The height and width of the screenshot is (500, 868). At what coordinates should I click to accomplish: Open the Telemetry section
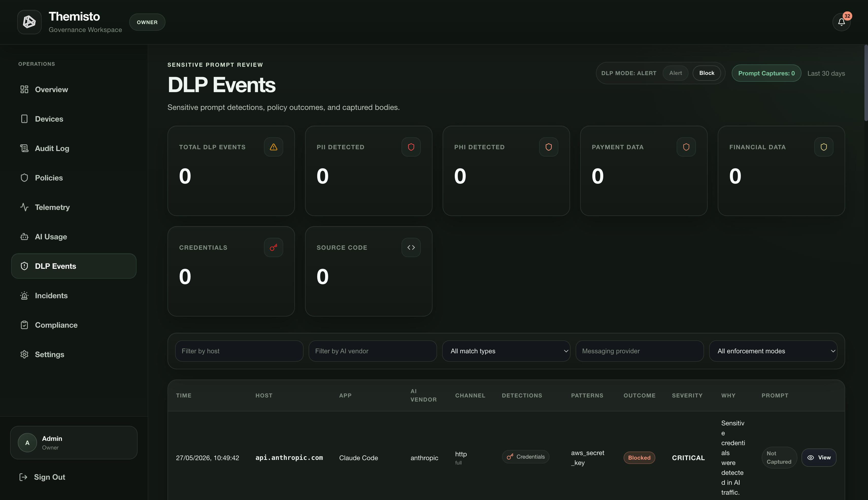[x=74, y=207]
